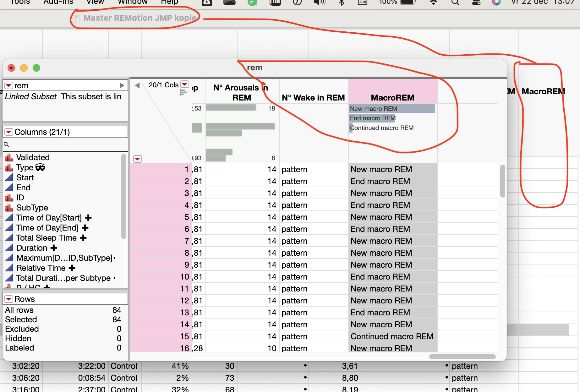Click the horizontal scrollbar at the table bottom
The image size is (580, 392).
pos(462,356)
